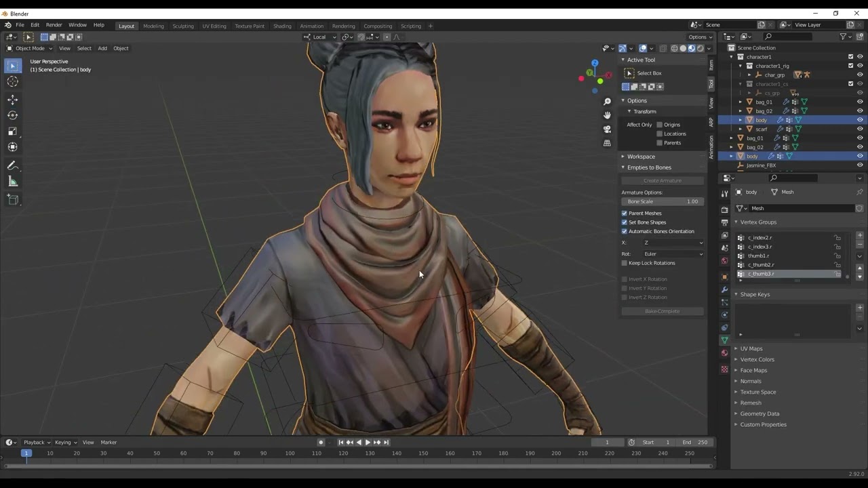Open the Animation sidebar tab
Screen dimensions: 868x488
click(711, 146)
